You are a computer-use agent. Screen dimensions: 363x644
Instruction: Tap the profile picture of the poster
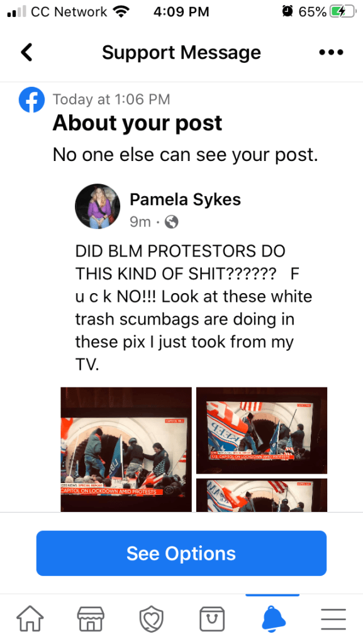(x=98, y=206)
